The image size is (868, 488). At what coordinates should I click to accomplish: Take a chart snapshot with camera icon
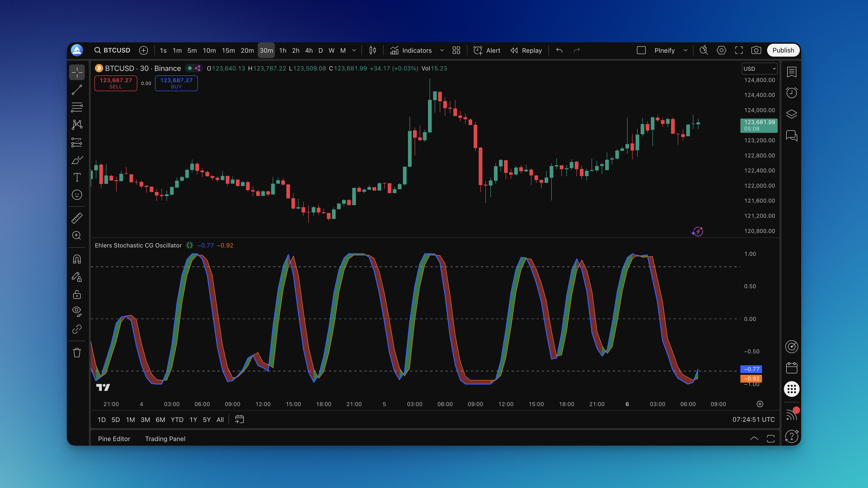pos(756,50)
